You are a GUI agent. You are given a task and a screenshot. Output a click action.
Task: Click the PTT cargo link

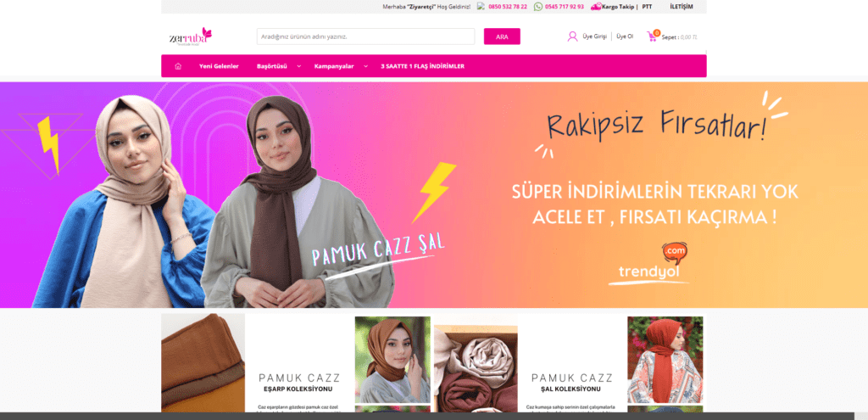(647, 7)
